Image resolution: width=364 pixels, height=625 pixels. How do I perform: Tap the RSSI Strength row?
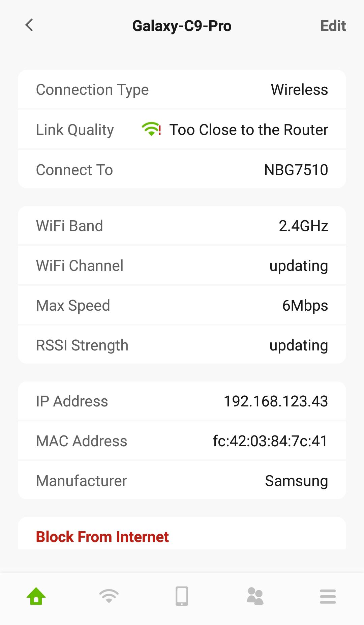pyautogui.click(x=182, y=345)
